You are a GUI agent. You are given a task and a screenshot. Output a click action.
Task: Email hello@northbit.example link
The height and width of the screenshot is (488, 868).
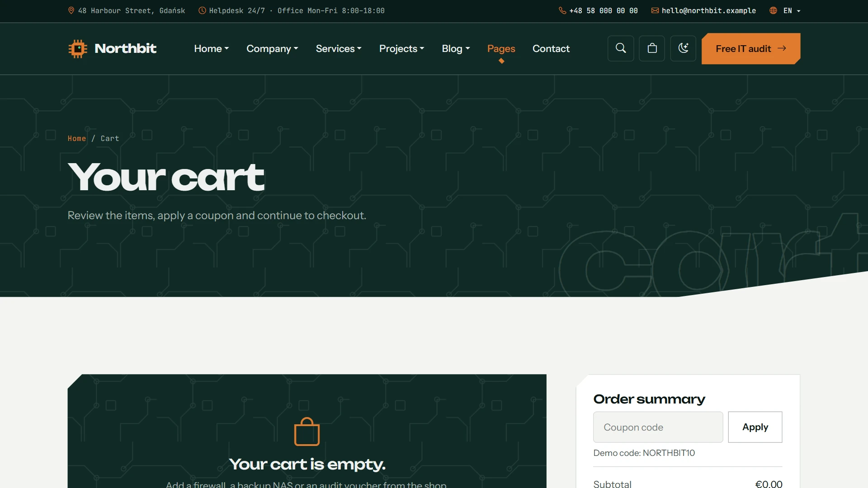(708, 10)
